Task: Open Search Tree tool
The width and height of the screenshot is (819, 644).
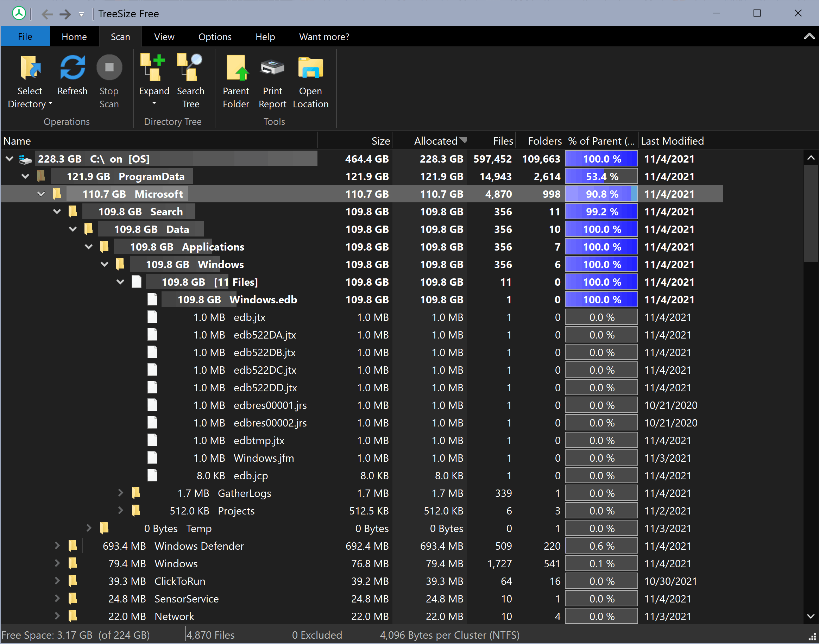Action: point(190,68)
